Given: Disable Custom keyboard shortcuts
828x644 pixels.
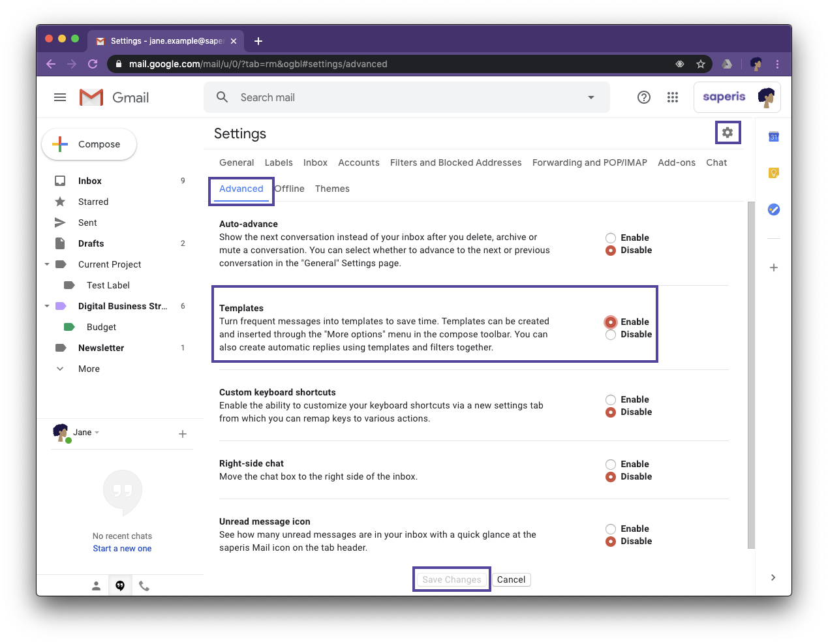Looking at the screenshot, I should coord(611,412).
